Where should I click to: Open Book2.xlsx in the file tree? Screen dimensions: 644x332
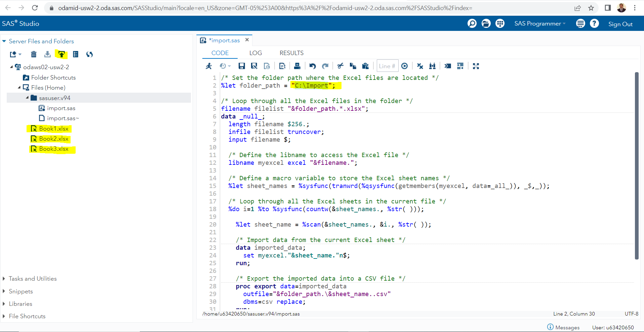(x=53, y=139)
